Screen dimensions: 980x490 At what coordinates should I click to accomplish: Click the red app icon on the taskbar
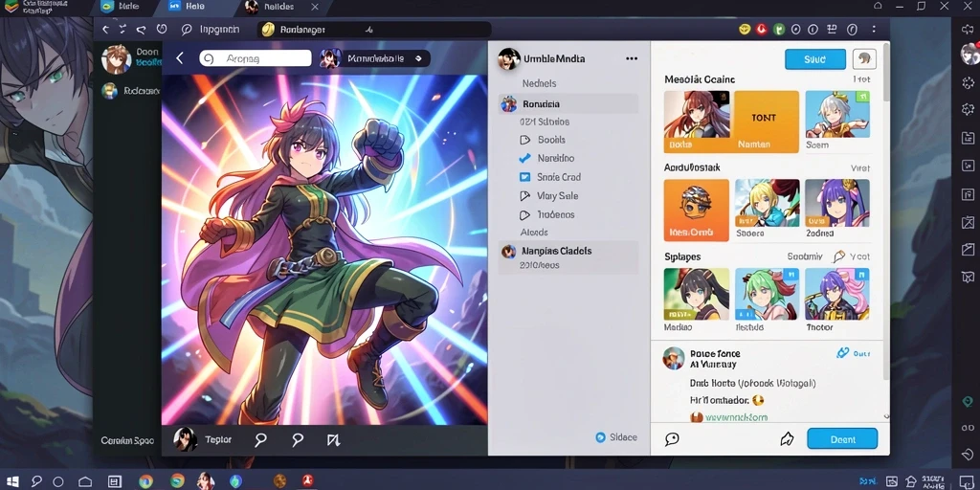[307, 481]
